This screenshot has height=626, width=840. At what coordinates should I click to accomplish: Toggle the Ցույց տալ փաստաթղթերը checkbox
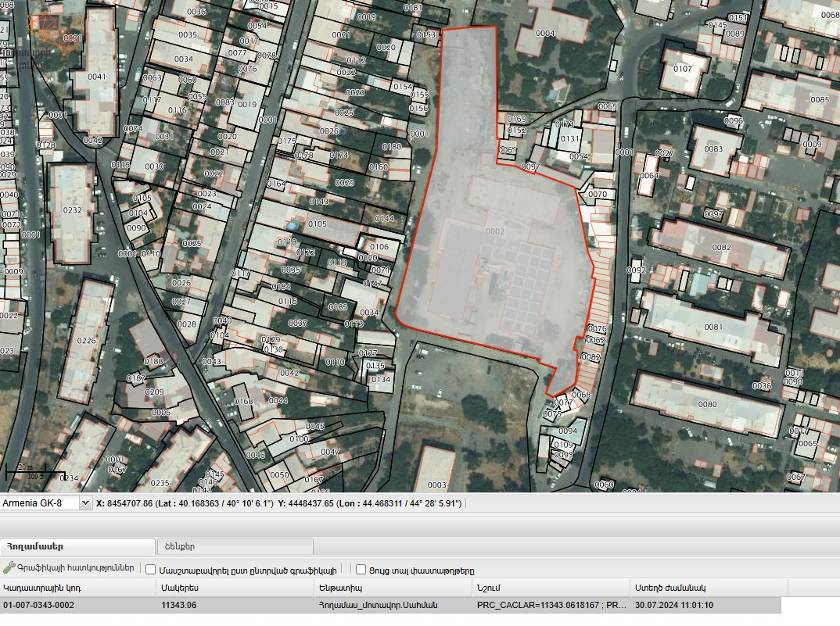[361, 570]
